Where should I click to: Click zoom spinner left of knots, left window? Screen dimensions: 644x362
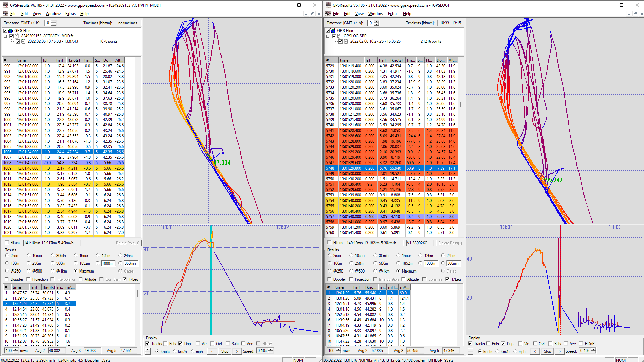tap(148, 351)
